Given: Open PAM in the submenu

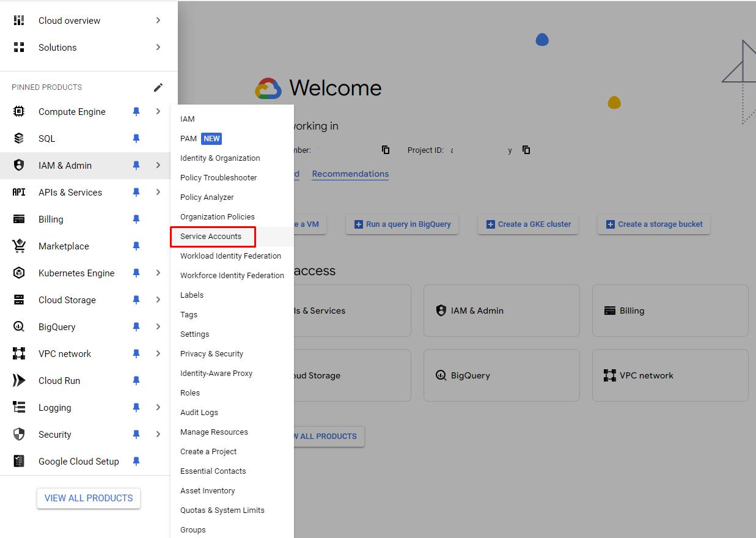Looking at the screenshot, I should (232, 139).
